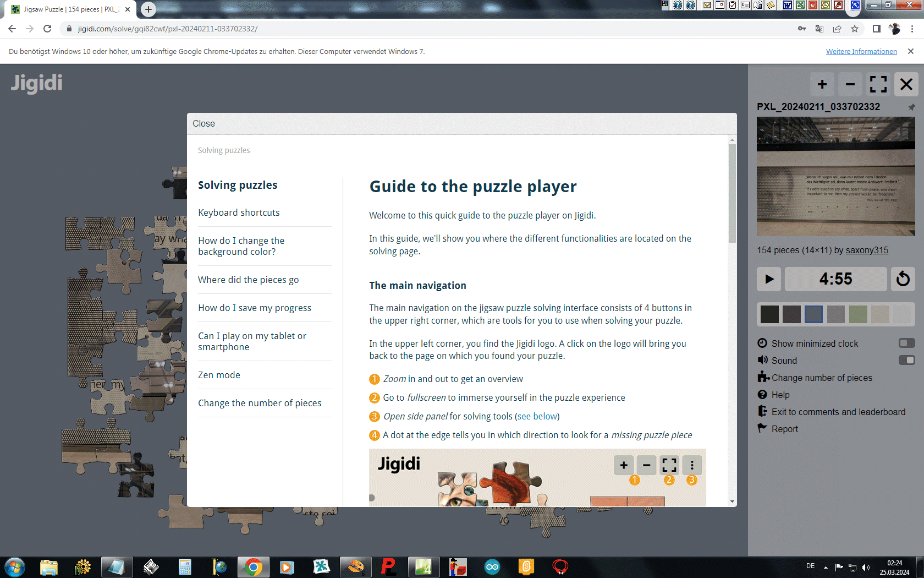
Task: Open Weitere Informationen link
Action: [x=861, y=52]
